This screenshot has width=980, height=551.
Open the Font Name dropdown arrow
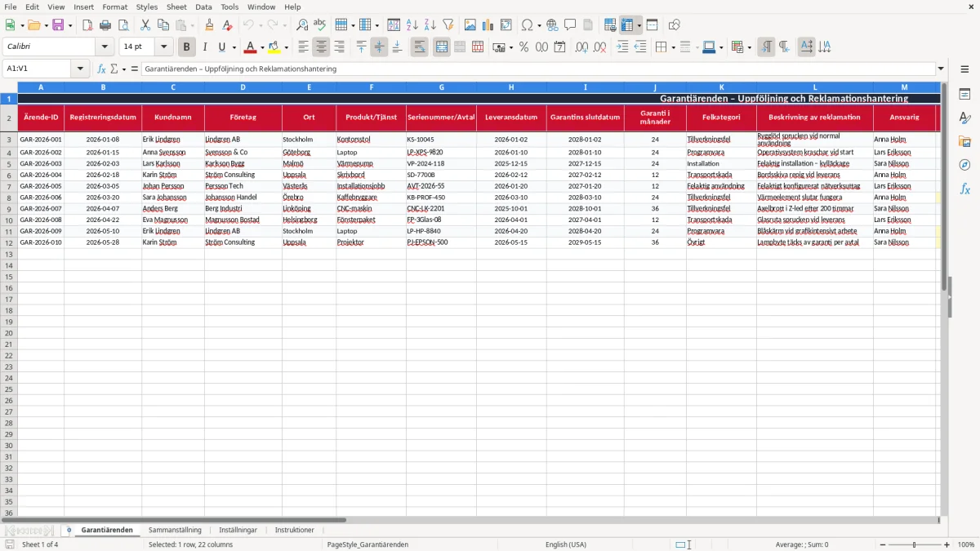[x=105, y=47]
